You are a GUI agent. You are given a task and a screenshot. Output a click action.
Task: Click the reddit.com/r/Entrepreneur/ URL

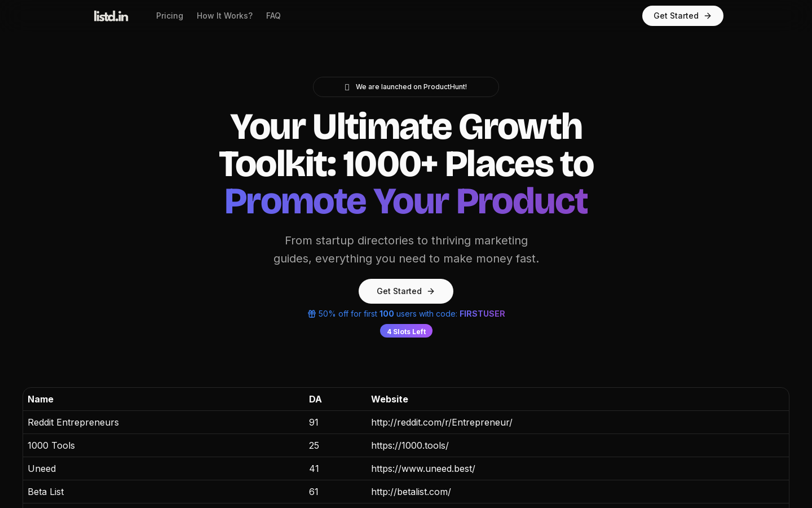(x=442, y=422)
